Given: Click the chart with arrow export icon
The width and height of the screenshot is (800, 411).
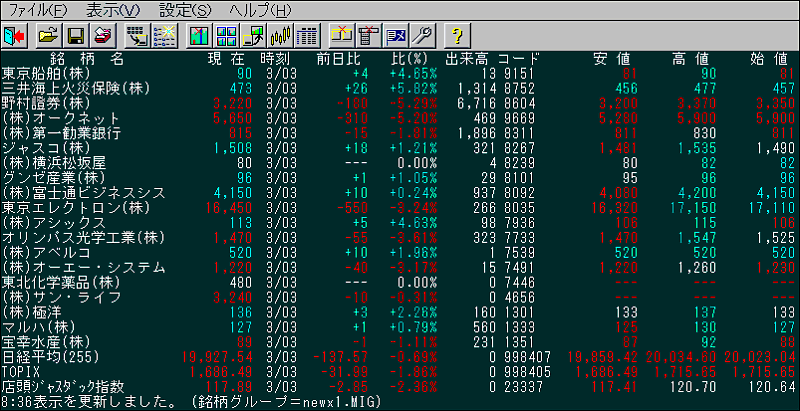Looking at the screenshot, I should coord(254,36).
